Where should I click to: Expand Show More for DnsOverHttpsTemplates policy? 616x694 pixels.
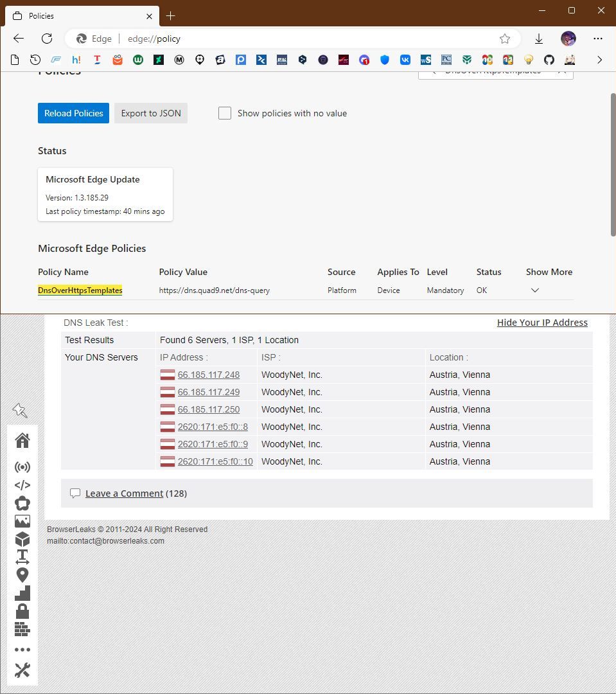pyautogui.click(x=535, y=290)
